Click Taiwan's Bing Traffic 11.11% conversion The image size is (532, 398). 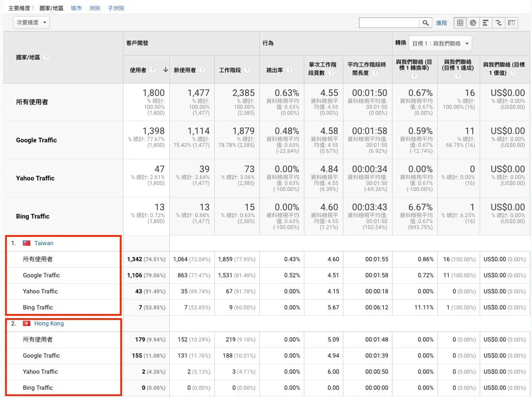click(424, 308)
